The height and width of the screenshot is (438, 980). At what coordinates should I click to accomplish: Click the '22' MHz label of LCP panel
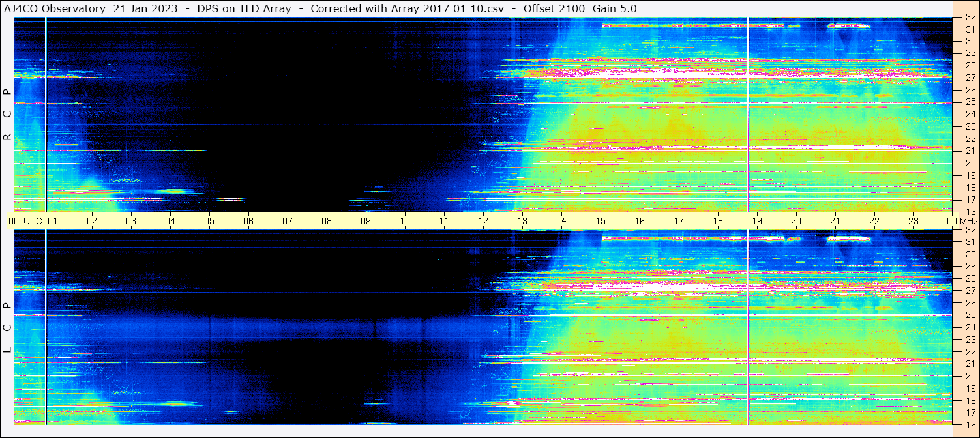970,352
